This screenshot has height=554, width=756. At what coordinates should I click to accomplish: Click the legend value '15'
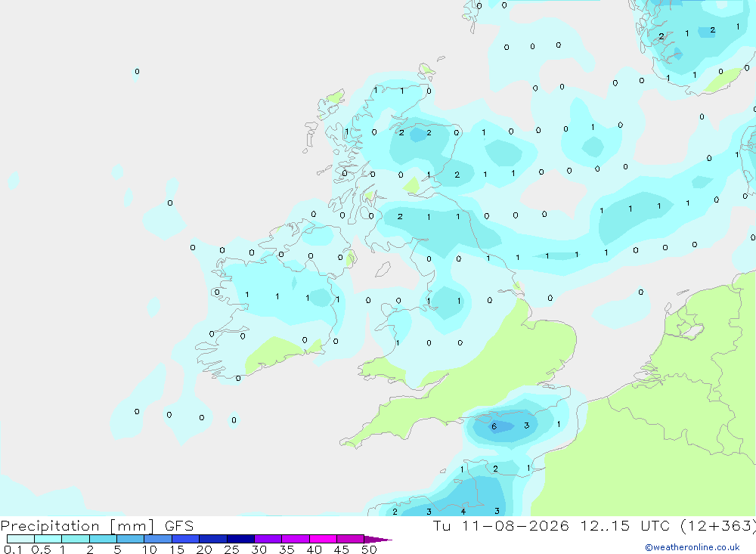[x=177, y=549]
